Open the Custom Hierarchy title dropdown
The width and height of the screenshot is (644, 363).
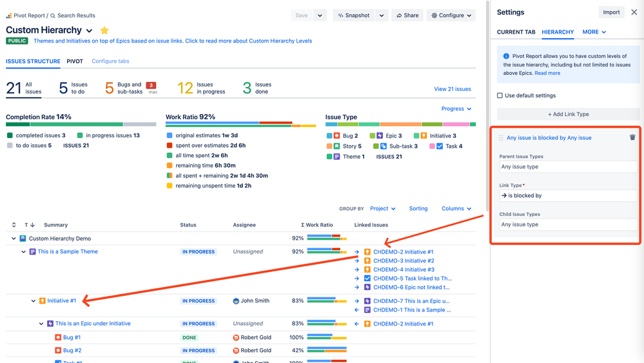[89, 31]
